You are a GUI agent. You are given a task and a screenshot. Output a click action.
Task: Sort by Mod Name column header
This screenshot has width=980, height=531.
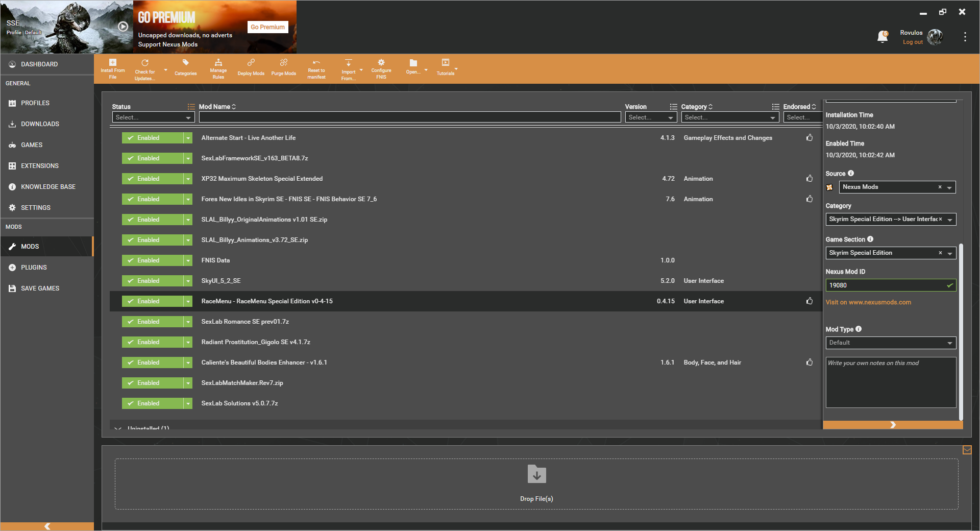point(217,107)
